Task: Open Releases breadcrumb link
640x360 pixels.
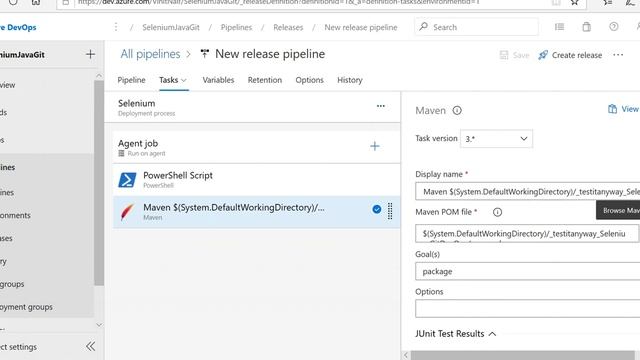Action: pyautogui.click(x=288, y=27)
